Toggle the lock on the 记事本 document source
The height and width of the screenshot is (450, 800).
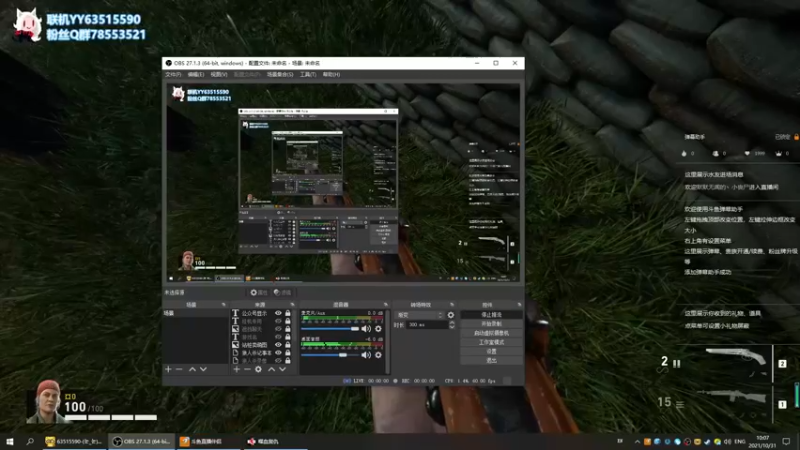point(288,353)
